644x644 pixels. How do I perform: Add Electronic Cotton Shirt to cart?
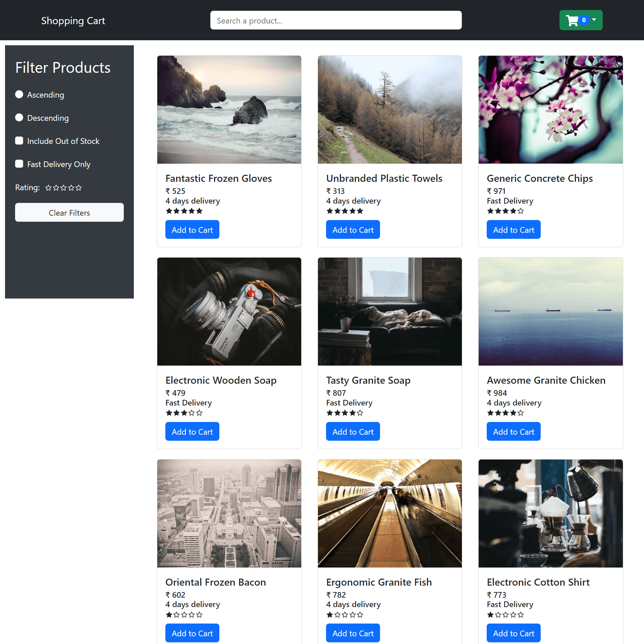pyautogui.click(x=514, y=633)
